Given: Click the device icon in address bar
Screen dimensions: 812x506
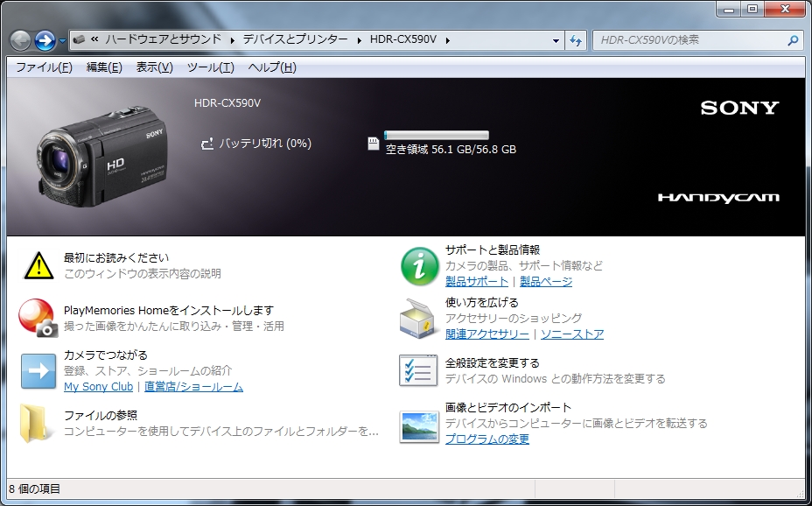Looking at the screenshot, I should 80,39.
